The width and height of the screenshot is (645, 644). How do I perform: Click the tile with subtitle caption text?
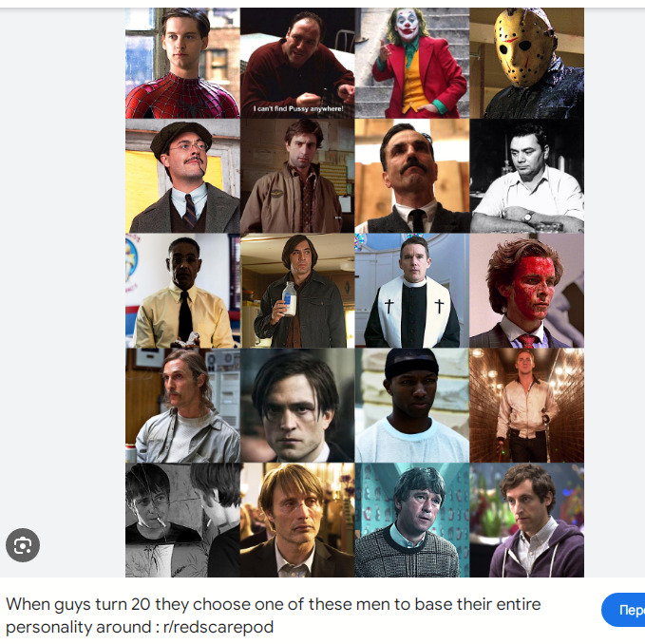point(297,63)
